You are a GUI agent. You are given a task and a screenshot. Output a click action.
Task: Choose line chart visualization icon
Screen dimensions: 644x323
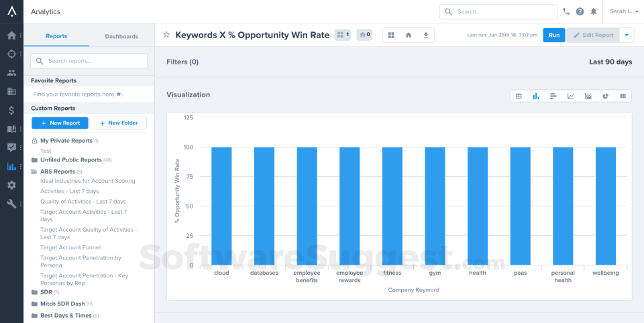570,96
